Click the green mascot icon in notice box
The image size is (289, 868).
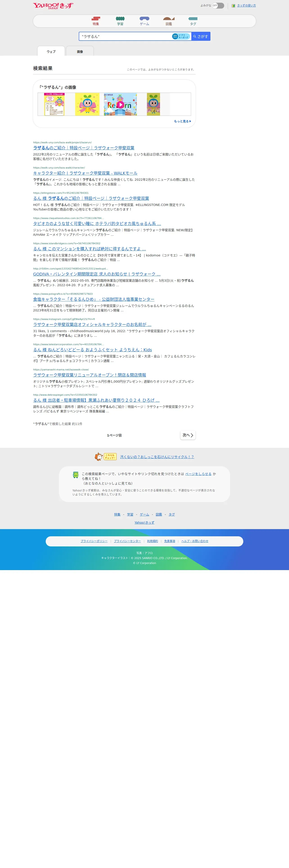tap(76, 475)
